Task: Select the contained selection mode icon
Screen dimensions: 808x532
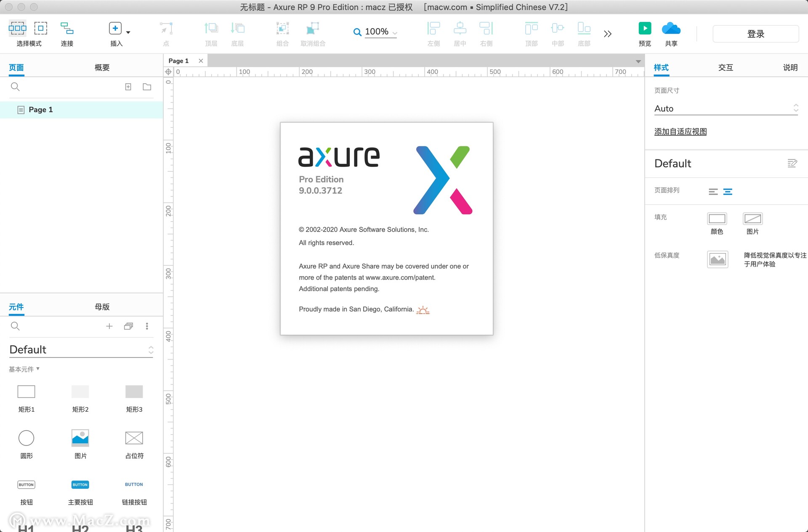Action: coord(40,28)
